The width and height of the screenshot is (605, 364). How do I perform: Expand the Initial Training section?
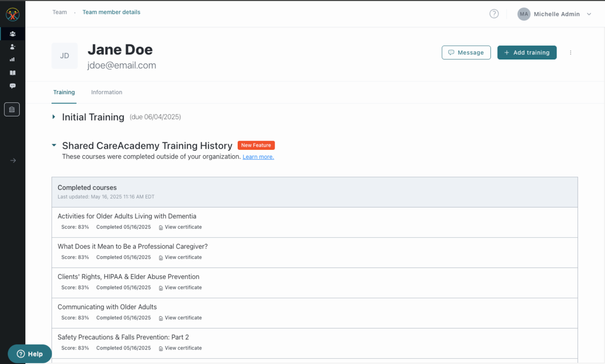54,117
